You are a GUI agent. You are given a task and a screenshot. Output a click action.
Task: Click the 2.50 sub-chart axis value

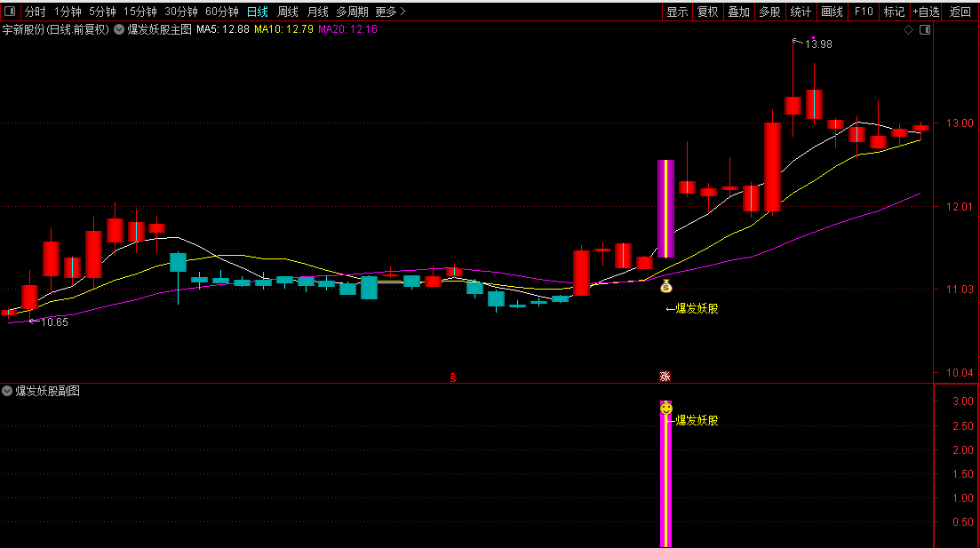tap(962, 426)
